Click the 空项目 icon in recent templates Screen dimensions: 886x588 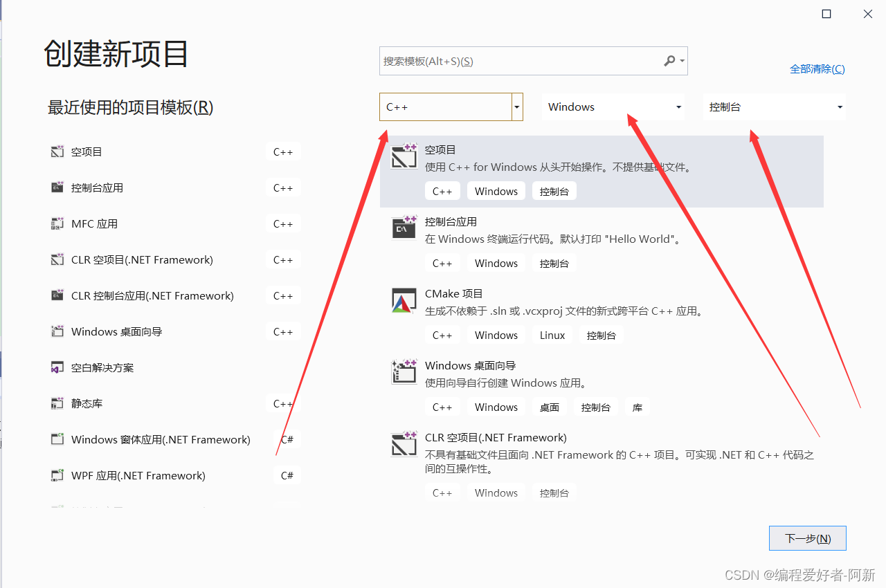[x=57, y=151]
